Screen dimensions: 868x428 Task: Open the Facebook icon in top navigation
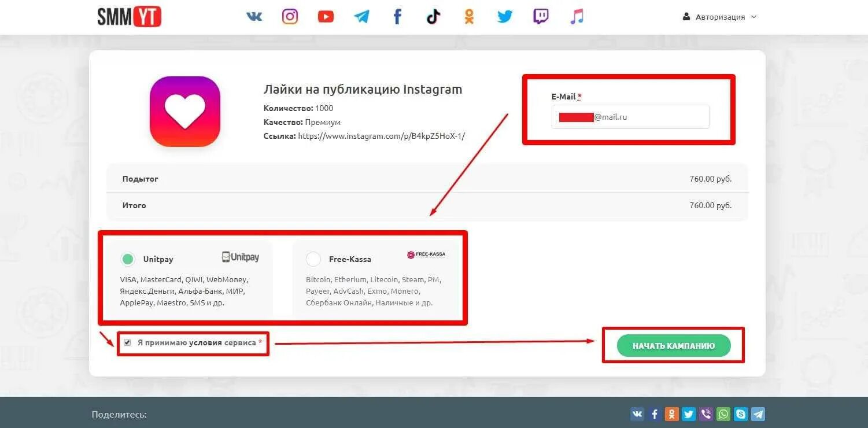[x=397, y=16]
